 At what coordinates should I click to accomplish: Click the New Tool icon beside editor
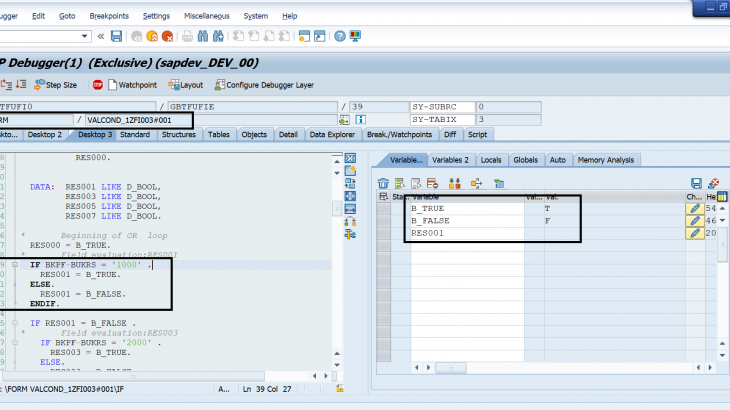350,171
